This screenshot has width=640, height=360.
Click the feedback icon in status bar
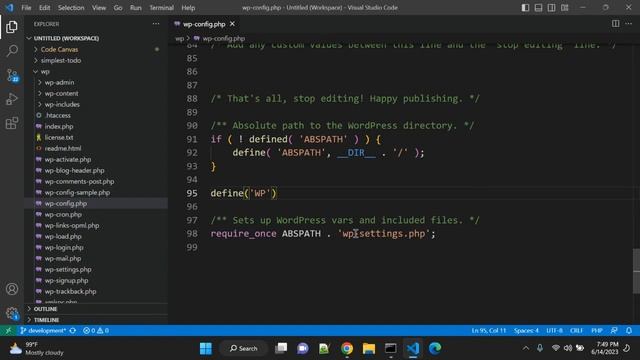(614, 330)
